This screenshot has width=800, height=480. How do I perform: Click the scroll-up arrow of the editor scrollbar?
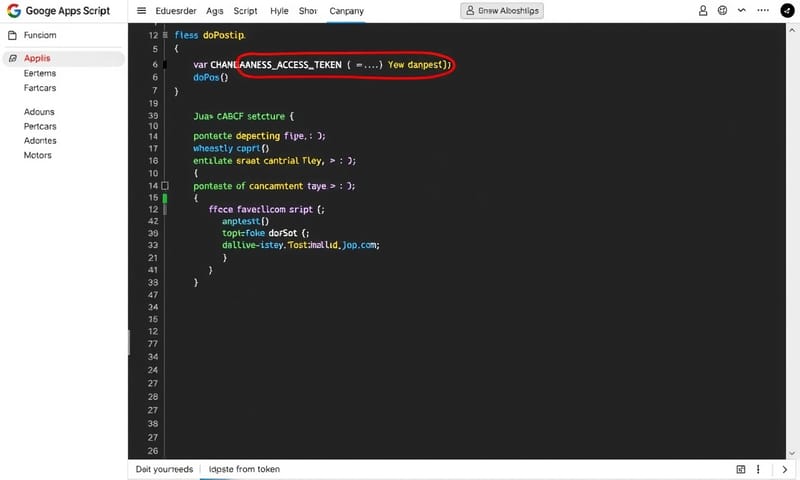click(x=792, y=30)
